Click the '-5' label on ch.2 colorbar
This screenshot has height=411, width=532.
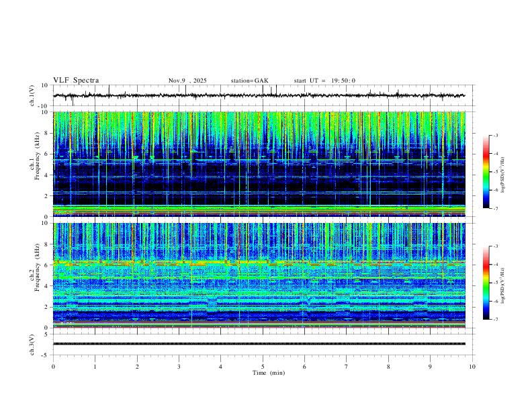pos(496,283)
